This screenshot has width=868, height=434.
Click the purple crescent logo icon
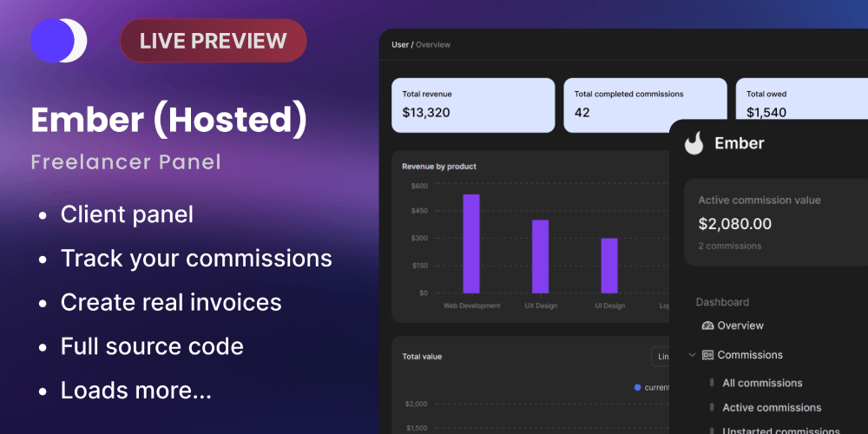[59, 41]
